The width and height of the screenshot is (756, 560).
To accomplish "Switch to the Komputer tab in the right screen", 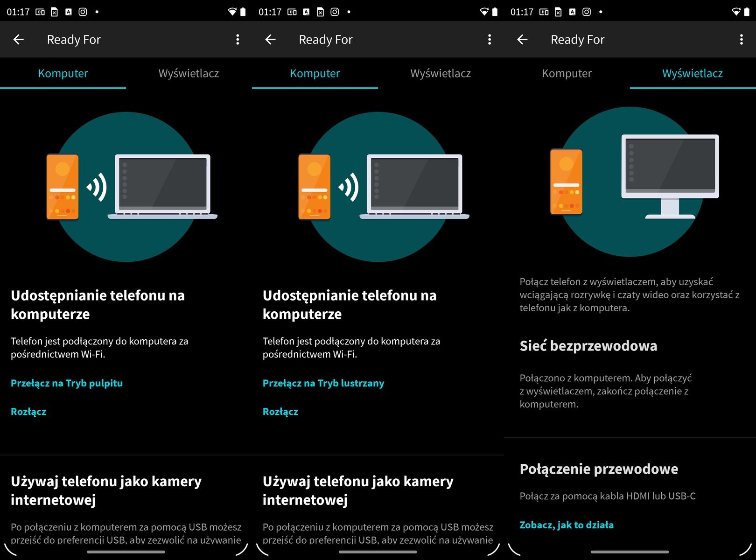I will (567, 73).
